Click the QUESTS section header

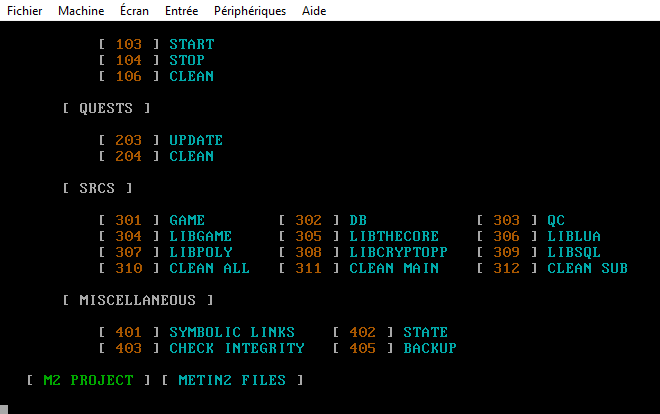[x=106, y=108]
